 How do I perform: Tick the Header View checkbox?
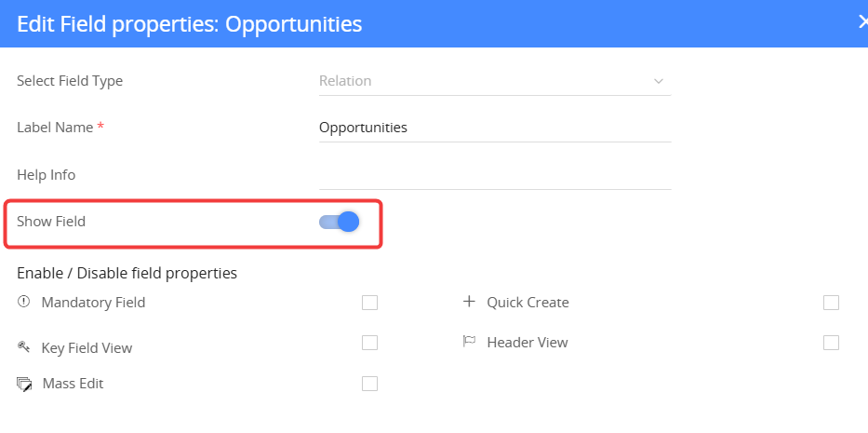tap(831, 343)
